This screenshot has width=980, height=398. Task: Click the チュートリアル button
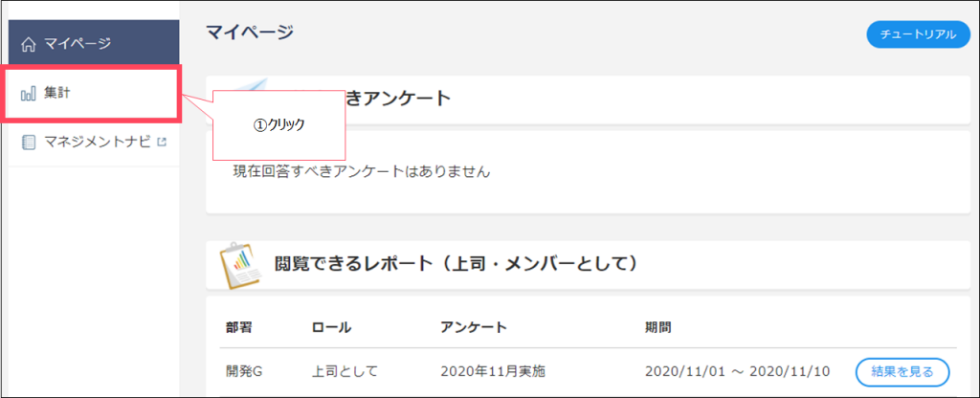[918, 34]
